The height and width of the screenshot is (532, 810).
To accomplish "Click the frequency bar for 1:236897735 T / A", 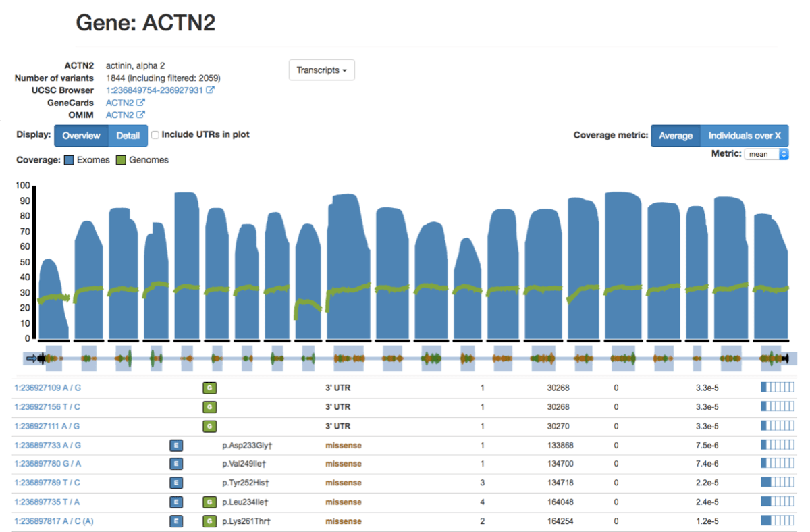I will pos(777,502).
